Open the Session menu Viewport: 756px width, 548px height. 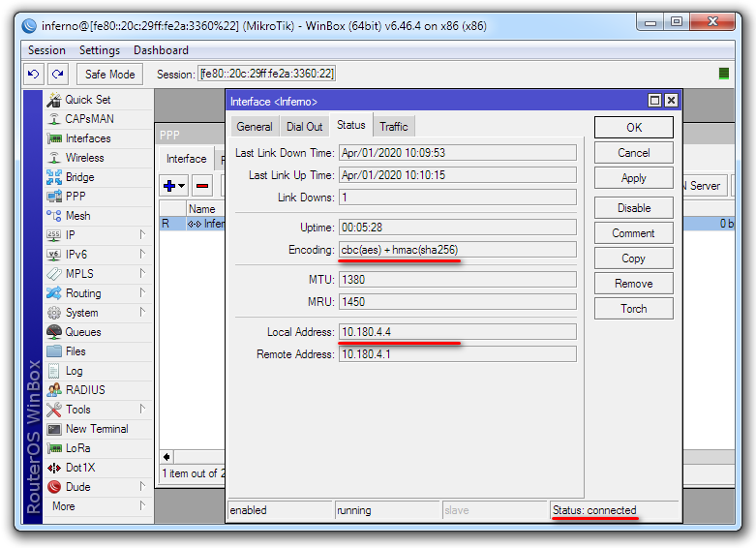(46, 50)
